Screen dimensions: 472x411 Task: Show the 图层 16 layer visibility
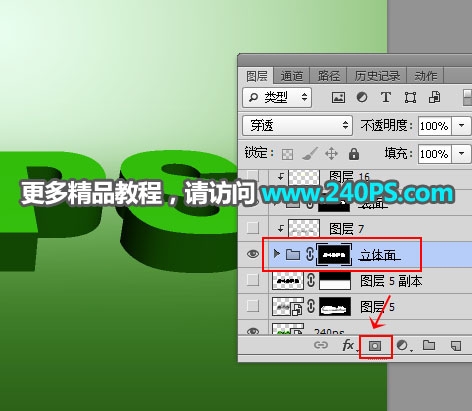pyautogui.click(x=253, y=175)
